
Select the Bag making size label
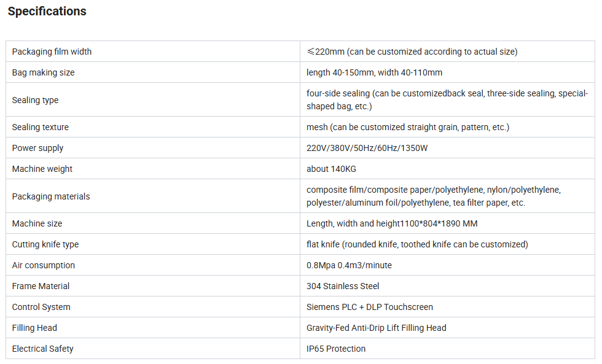[x=43, y=72]
